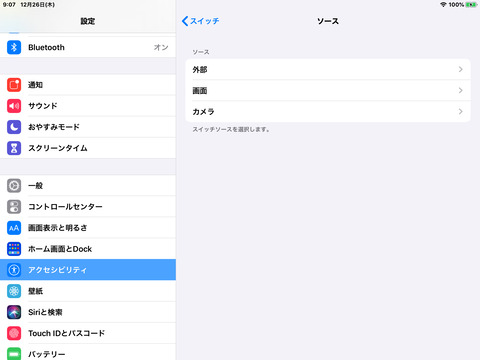Viewport: 480px width, 360px height.
Task: Open Bluetooth settings row
Action: 88,47
